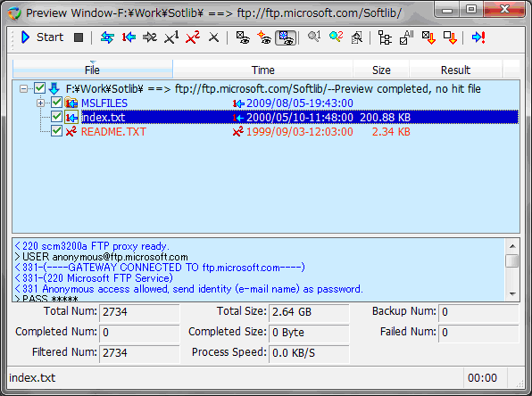Screen dimensions: 532x396
Task: Click the 331 Anonymous access allowed log line
Action: (189, 289)
